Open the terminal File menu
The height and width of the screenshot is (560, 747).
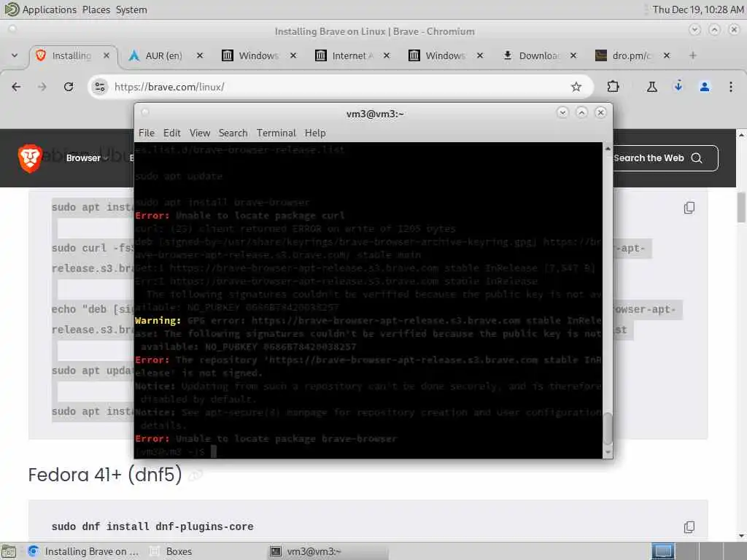click(146, 133)
